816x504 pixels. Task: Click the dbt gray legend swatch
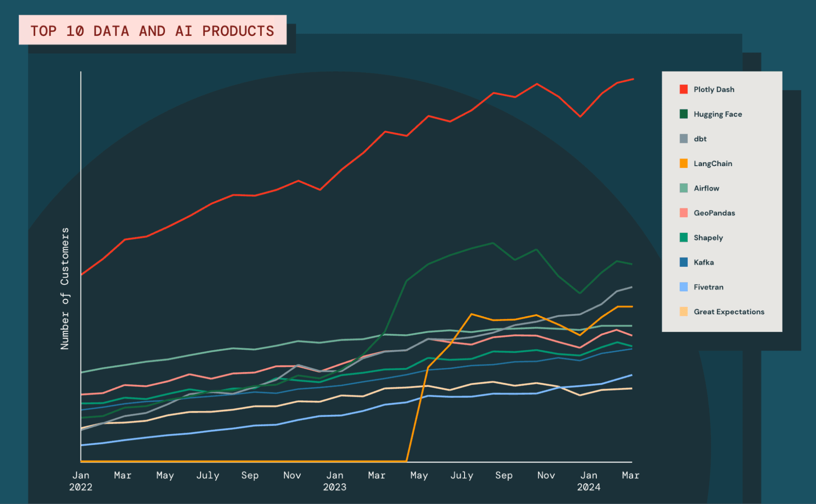[x=683, y=139]
